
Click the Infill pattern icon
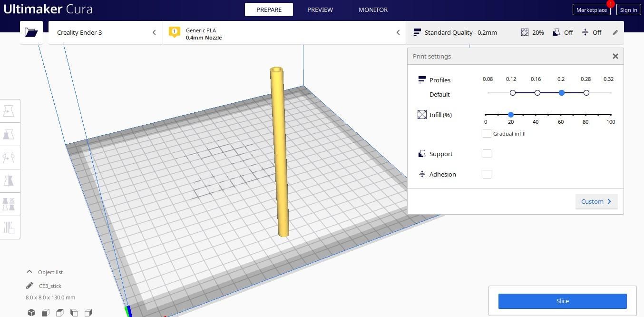[x=422, y=115]
